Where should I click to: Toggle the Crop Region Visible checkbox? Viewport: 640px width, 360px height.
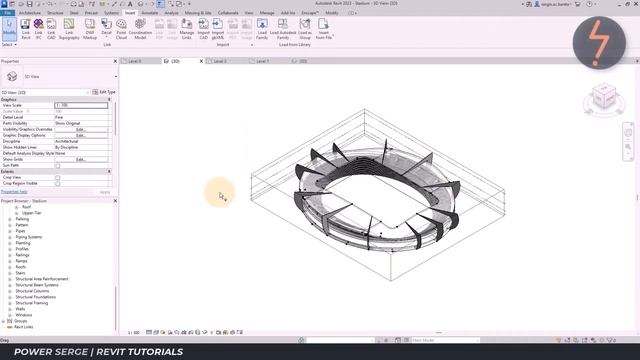(58, 184)
